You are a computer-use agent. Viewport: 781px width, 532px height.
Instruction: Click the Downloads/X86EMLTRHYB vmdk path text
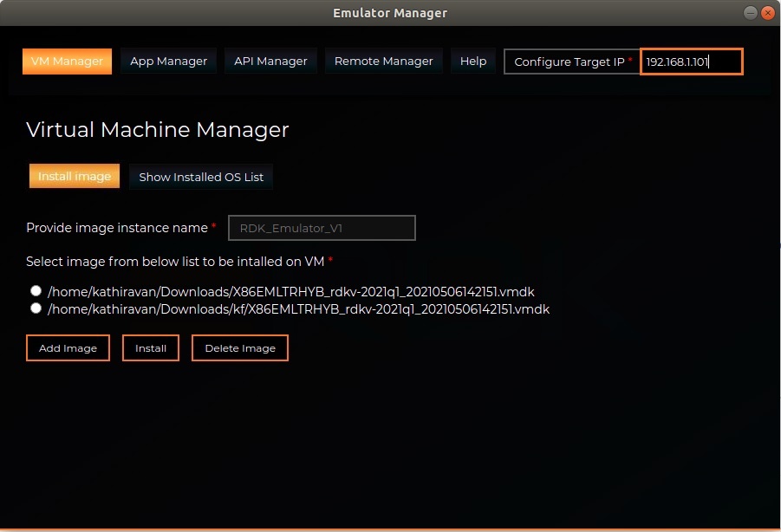click(296, 292)
